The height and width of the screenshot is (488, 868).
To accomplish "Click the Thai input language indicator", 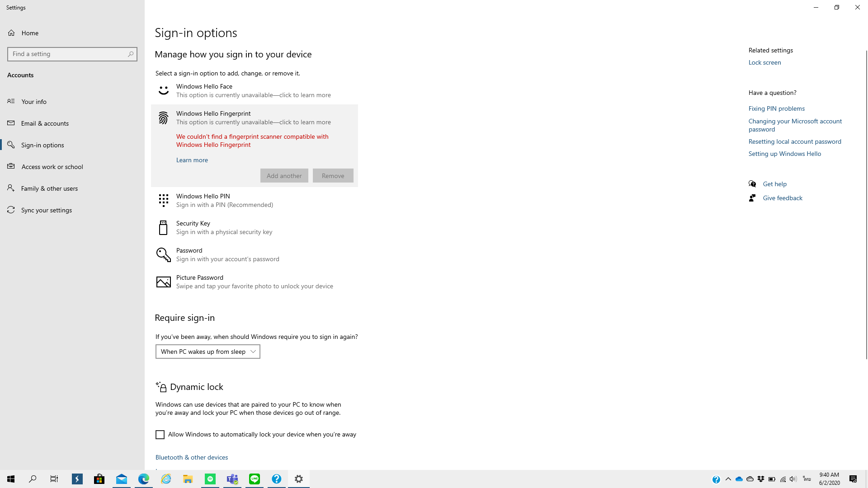I will (x=807, y=479).
